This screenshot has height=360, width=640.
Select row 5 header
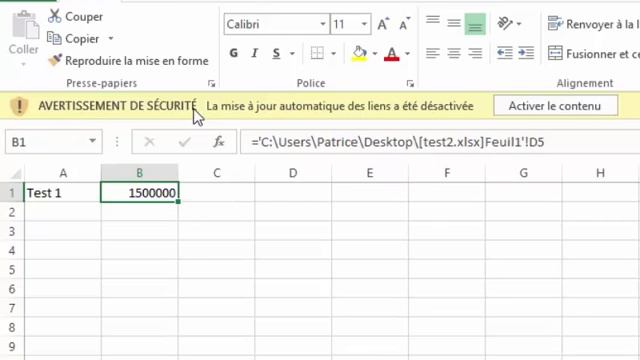(x=12, y=270)
